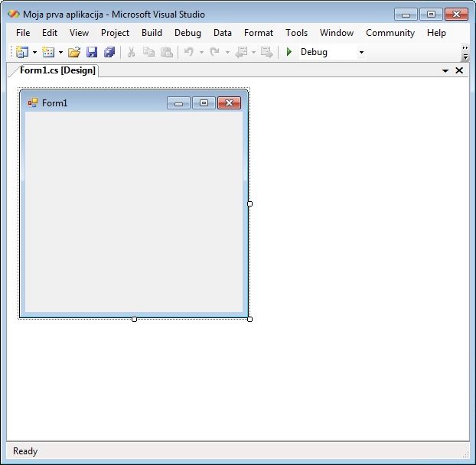This screenshot has height=465, width=476.
Task: Click Form1's maximize button in designer
Action: [204, 103]
